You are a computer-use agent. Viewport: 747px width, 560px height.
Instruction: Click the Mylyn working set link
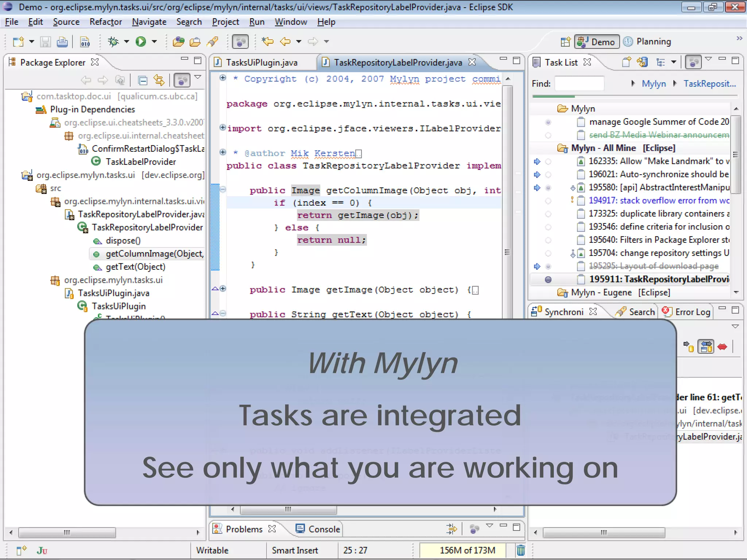point(654,84)
